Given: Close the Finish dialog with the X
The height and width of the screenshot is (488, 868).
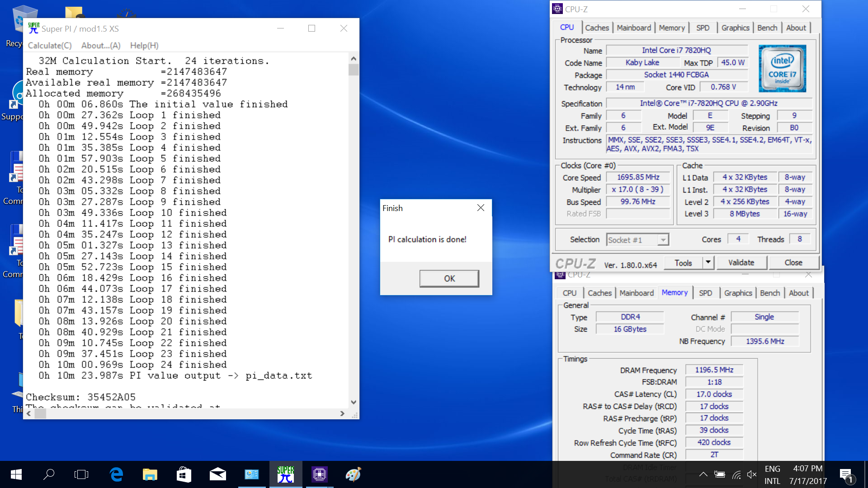Looking at the screenshot, I should pyautogui.click(x=481, y=208).
